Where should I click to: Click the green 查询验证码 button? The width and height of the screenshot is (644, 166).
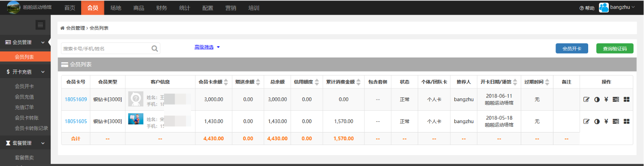615,48
